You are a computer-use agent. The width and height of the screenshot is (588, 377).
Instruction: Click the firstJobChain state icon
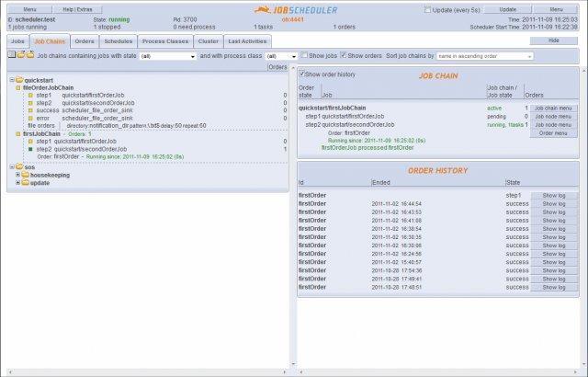click(x=18, y=134)
